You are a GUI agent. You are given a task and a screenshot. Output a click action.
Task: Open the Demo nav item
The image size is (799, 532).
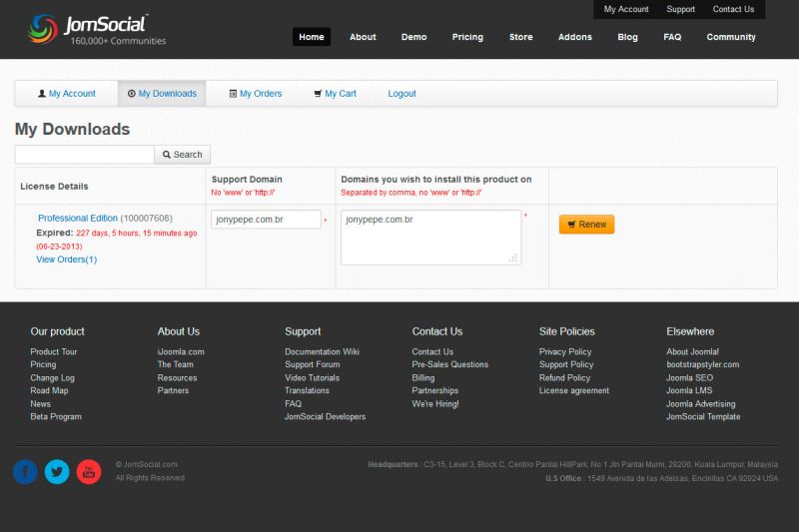(x=413, y=37)
